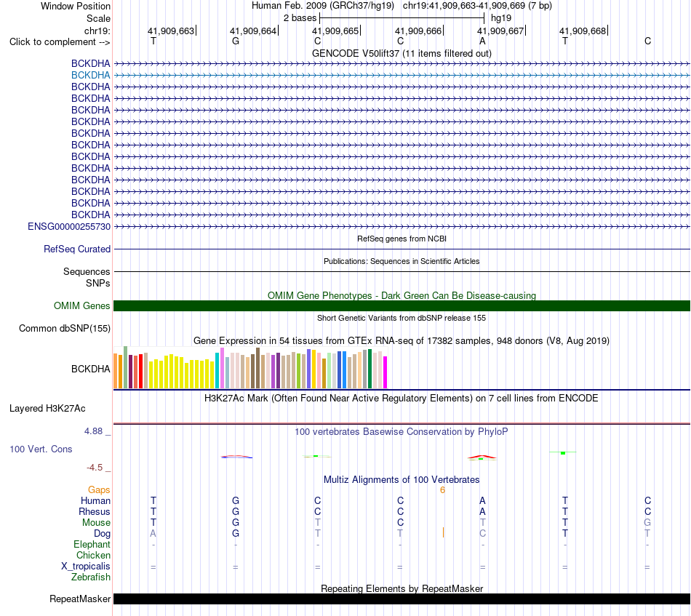Click the position label 41,909,668
This screenshot has height=616, width=691.
pyautogui.click(x=583, y=31)
